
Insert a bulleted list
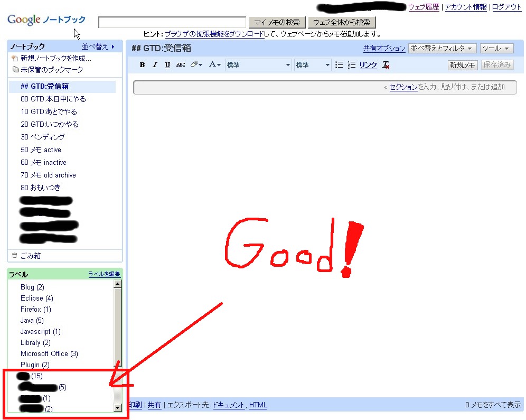point(339,65)
